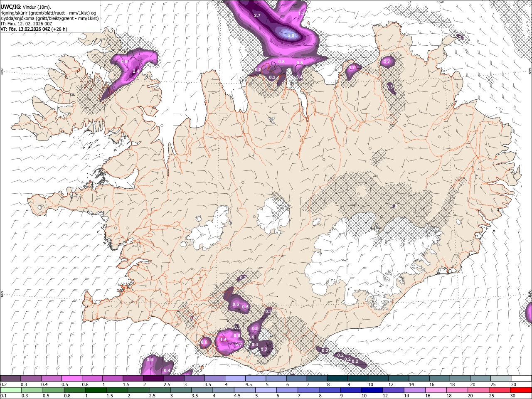This screenshot has height=399, width=532.
Task: Click the title text "UWC/IG: Vindur (10m),"
Action: 26,7
